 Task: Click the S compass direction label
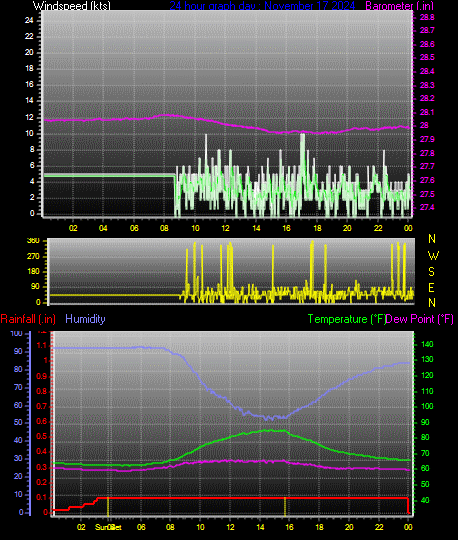point(431,272)
